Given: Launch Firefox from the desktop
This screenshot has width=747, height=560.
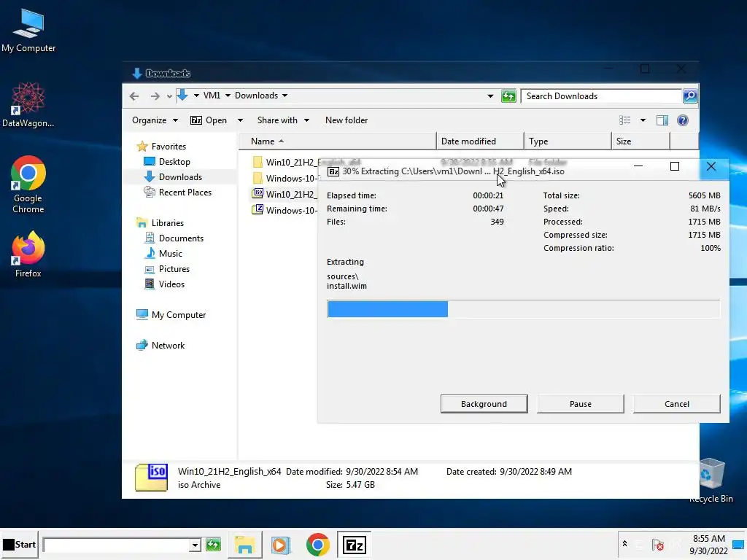Looking at the screenshot, I should [28, 254].
